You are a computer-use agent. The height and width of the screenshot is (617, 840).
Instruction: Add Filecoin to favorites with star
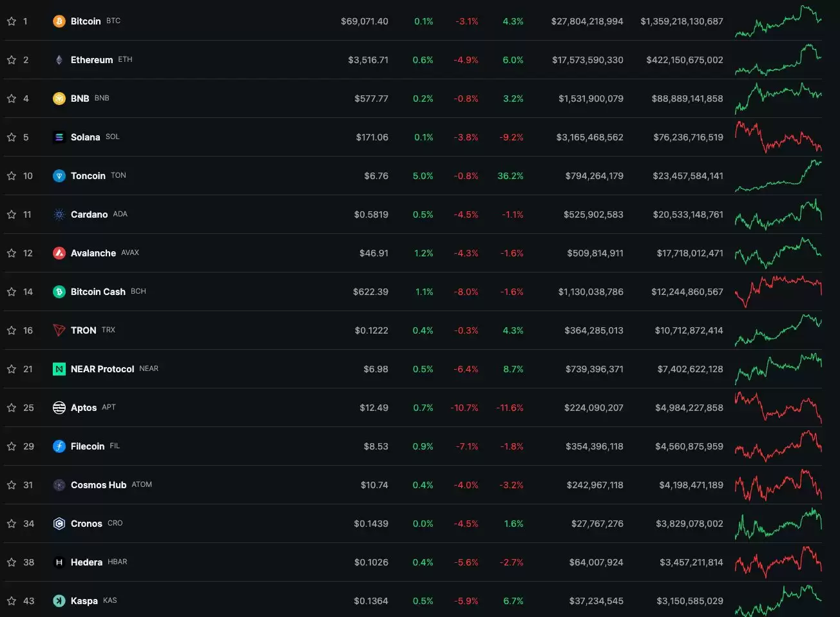pos(12,446)
